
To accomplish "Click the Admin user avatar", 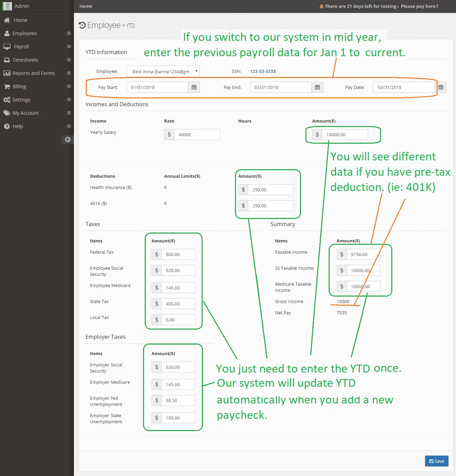I will [x=7, y=6].
